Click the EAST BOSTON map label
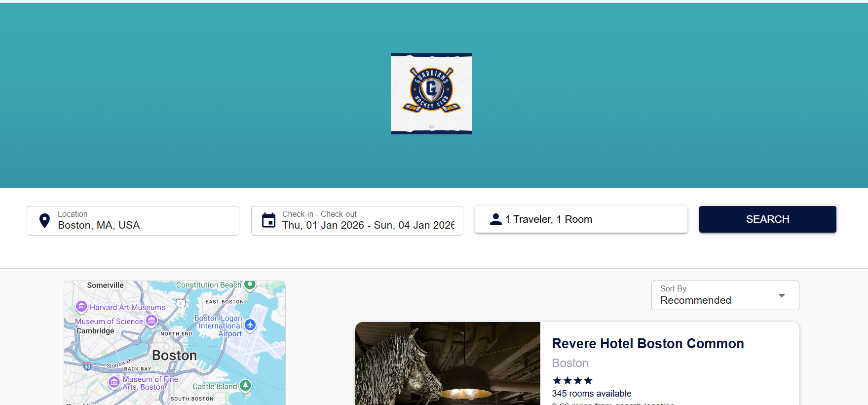 click(x=225, y=302)
